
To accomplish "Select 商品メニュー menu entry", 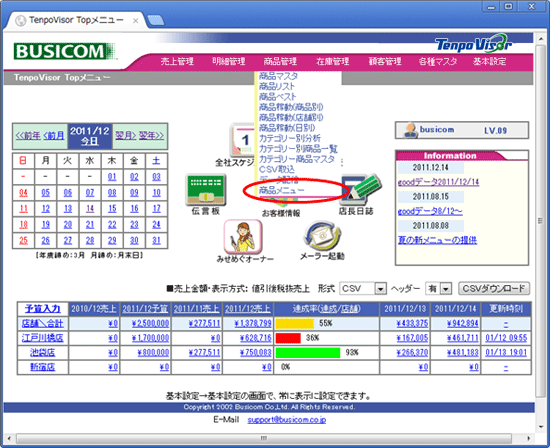I will tap(282, 190).
